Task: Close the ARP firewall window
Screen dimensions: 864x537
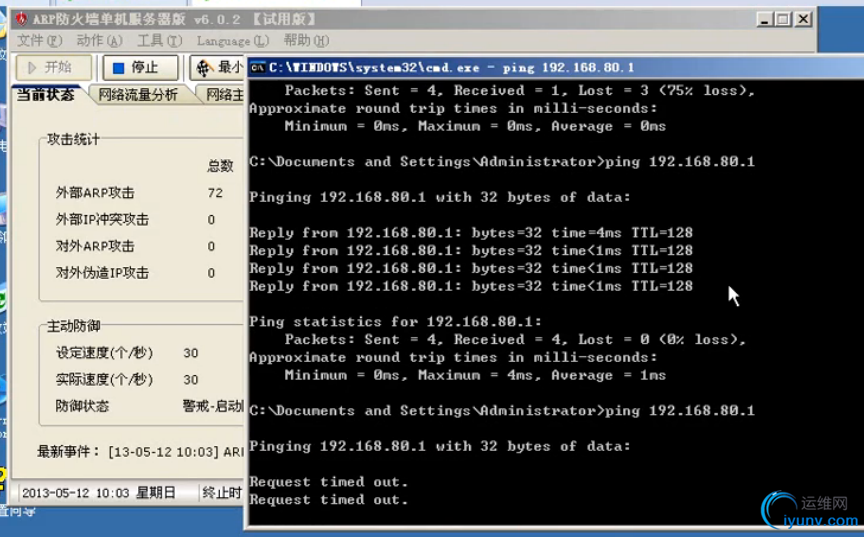Action: 803,20
